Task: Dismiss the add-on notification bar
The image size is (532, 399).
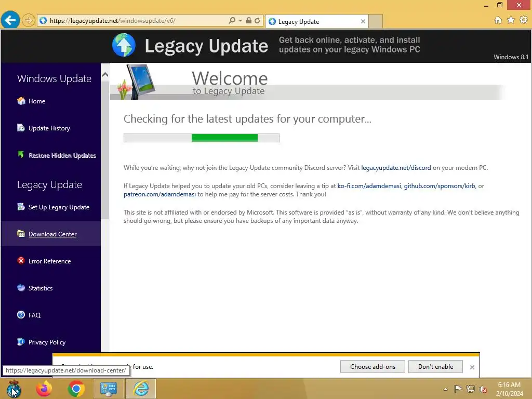Action: (472, 367)
